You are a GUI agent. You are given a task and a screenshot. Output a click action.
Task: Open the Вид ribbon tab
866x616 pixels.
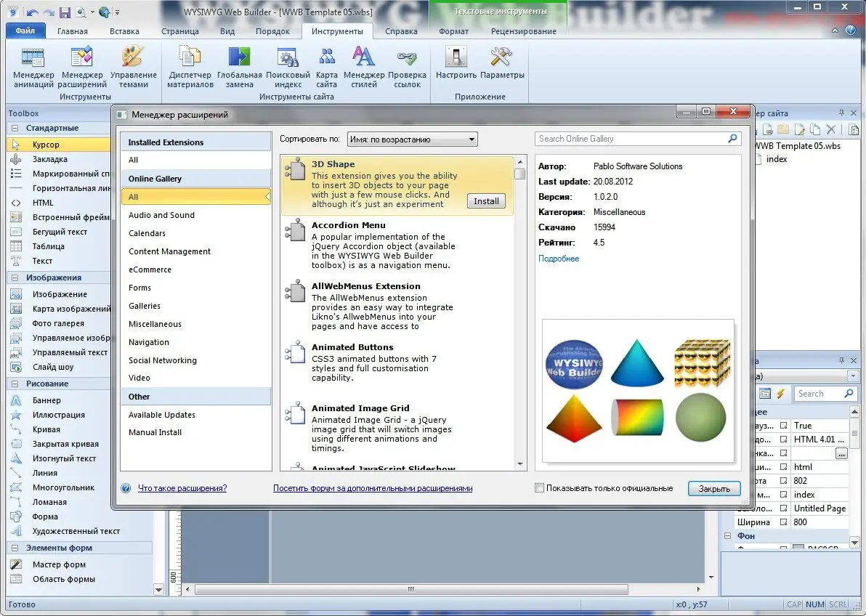point(227,31)
